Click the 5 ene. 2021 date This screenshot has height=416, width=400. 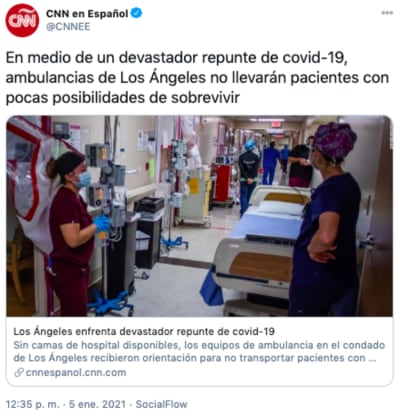(x=97, y=404)
